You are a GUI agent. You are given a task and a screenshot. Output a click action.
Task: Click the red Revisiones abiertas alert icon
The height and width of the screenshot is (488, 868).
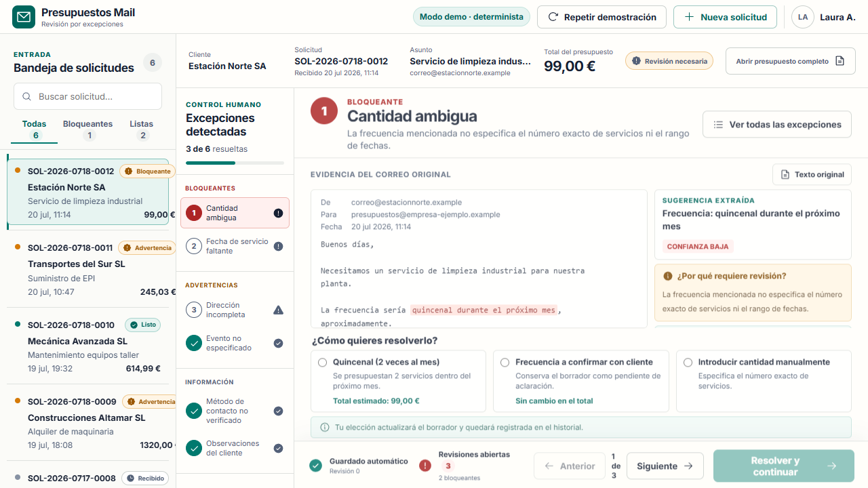pyautogui.click(x=425, y=465)
